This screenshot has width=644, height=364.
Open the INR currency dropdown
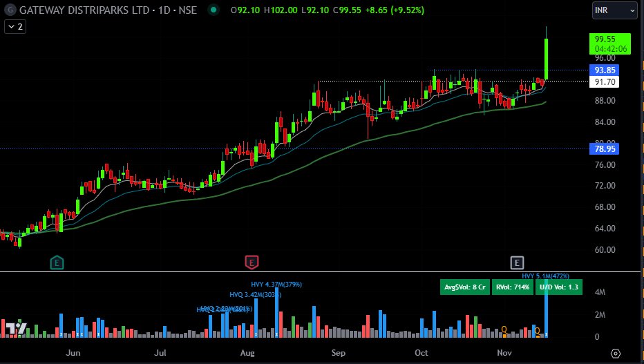point(614,10)
